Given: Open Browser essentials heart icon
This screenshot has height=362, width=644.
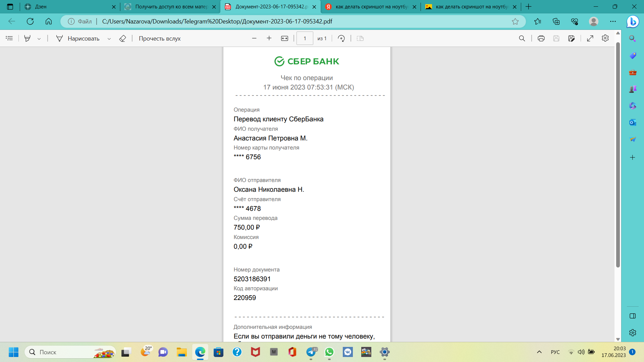Looking at the screenshot, I should coord(575,21).
